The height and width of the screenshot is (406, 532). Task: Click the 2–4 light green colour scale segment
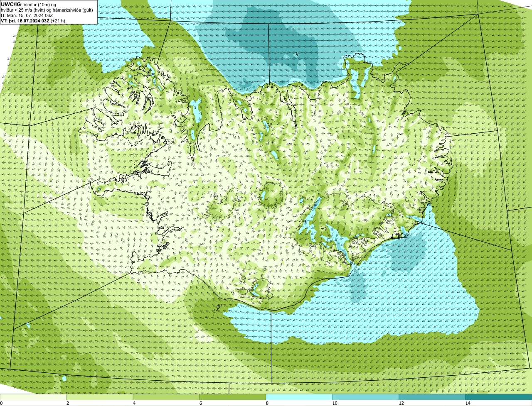coord(100,397)
